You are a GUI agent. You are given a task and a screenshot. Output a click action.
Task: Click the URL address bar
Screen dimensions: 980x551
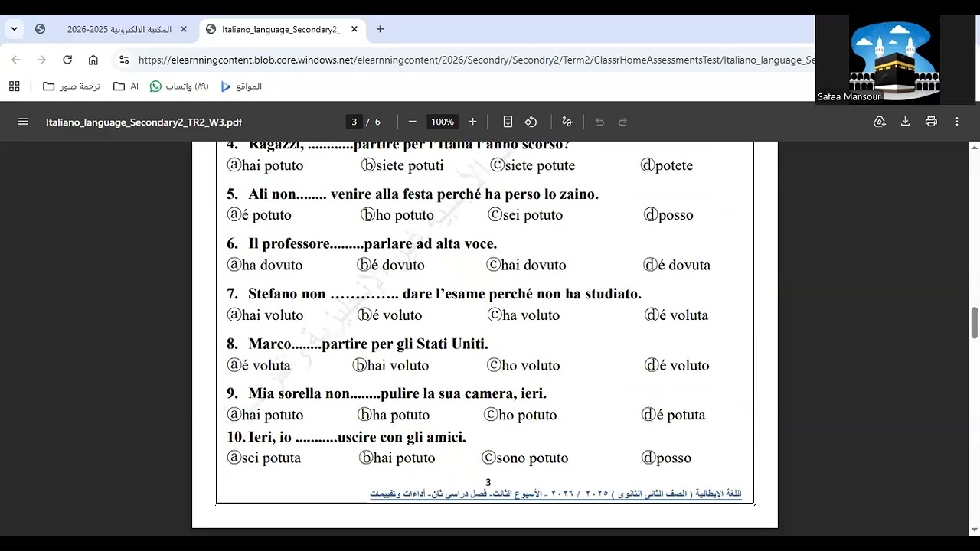click(x=475, y=60)
